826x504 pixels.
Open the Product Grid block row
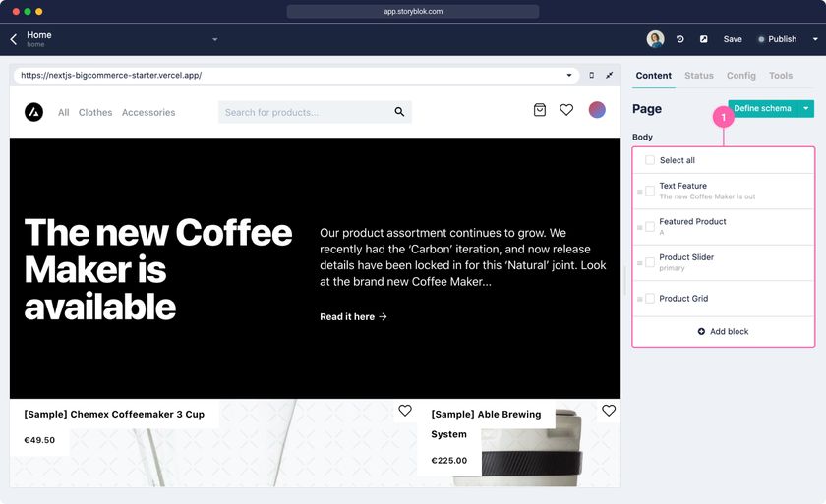point(724,299)
